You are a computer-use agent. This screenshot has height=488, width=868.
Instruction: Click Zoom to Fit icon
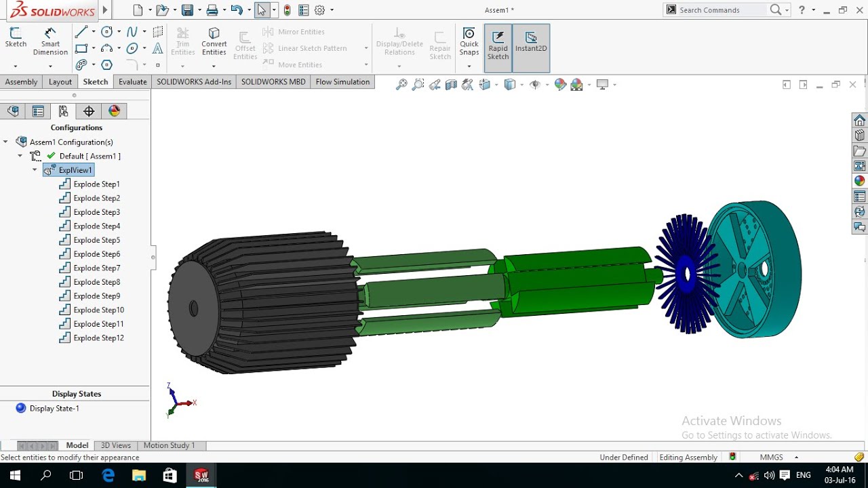[x=401, y=85]
